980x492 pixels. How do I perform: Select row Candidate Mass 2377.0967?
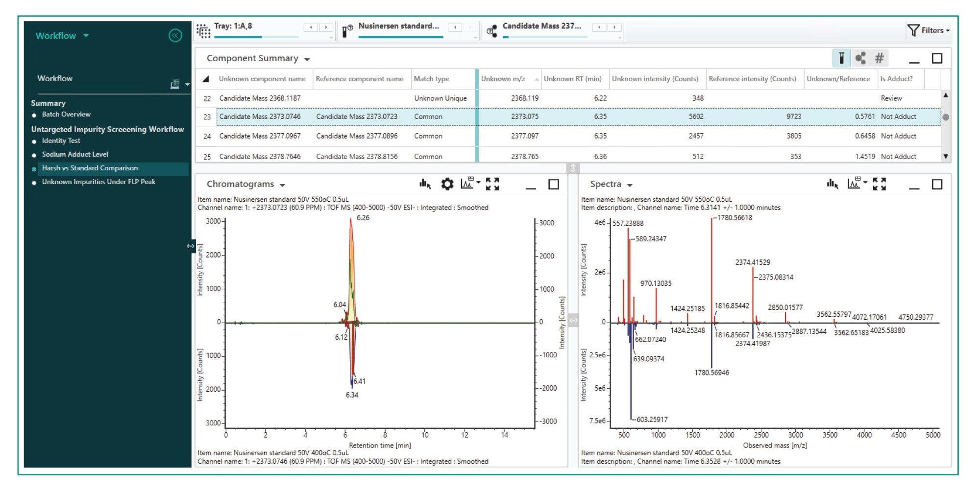(568, 136)
